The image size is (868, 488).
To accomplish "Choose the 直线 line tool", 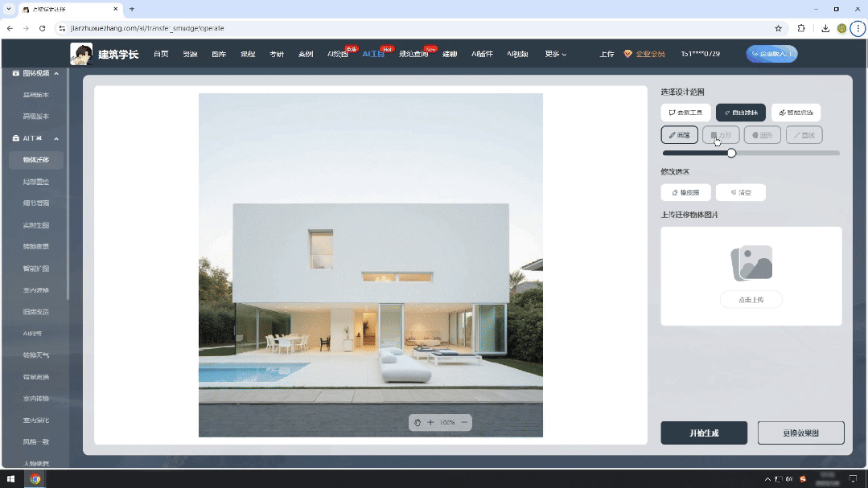I will pos(804,135).
